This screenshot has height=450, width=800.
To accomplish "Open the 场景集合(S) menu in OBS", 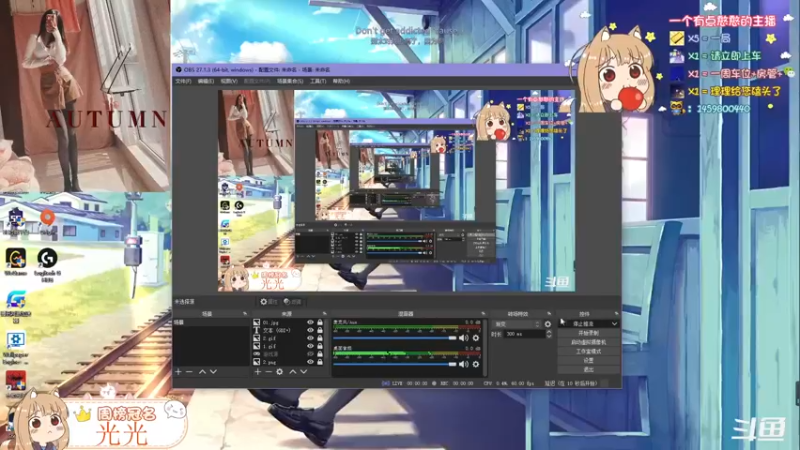I will pos(290,81).
